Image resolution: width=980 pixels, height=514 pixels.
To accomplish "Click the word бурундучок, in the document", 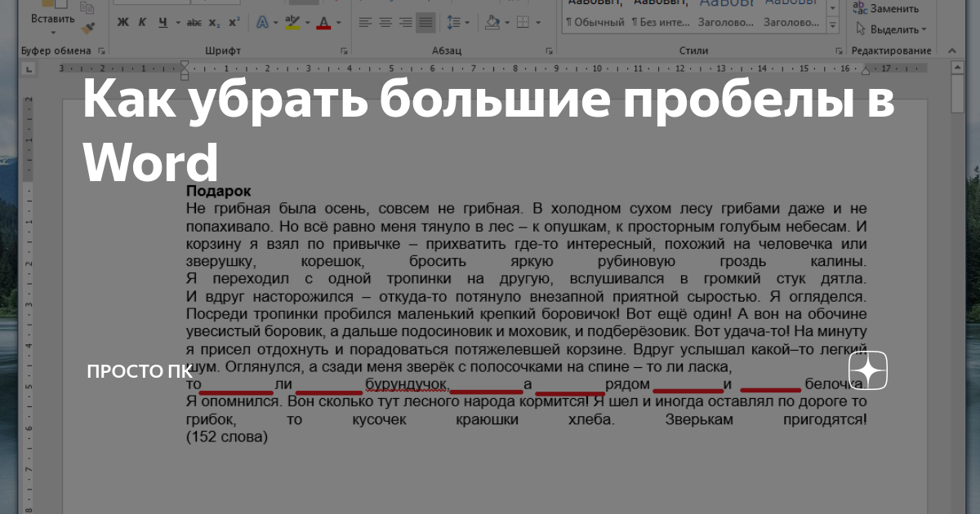I will (406, 383).
